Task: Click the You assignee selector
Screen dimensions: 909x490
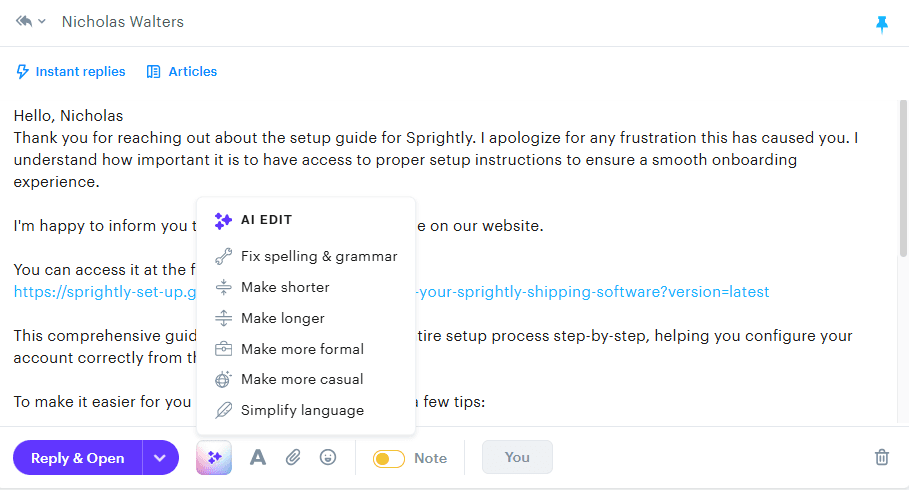Action: (x=517, y=457)
